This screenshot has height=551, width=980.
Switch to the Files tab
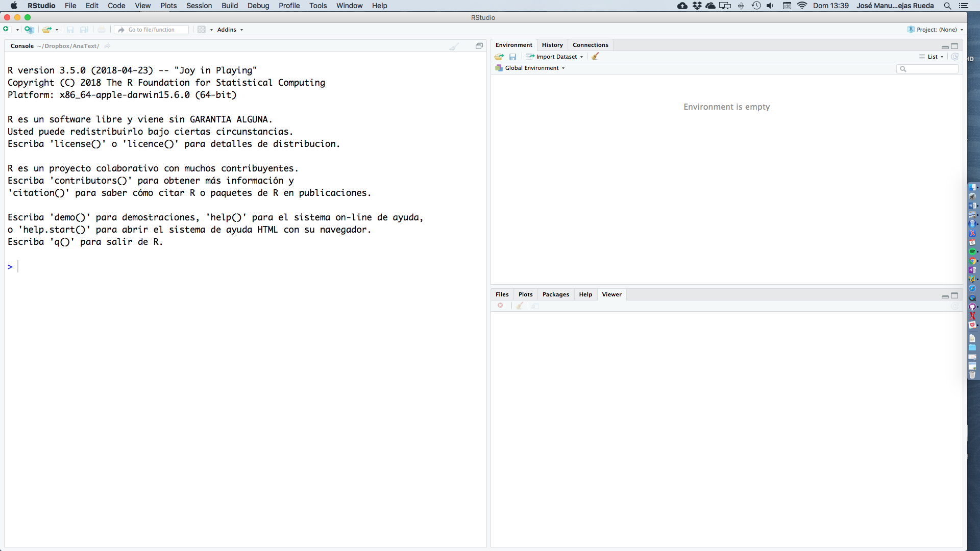click(502, 294)
